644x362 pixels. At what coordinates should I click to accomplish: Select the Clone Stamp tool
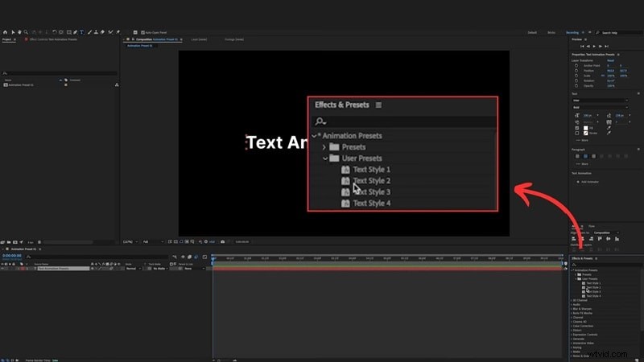point(96,32)
